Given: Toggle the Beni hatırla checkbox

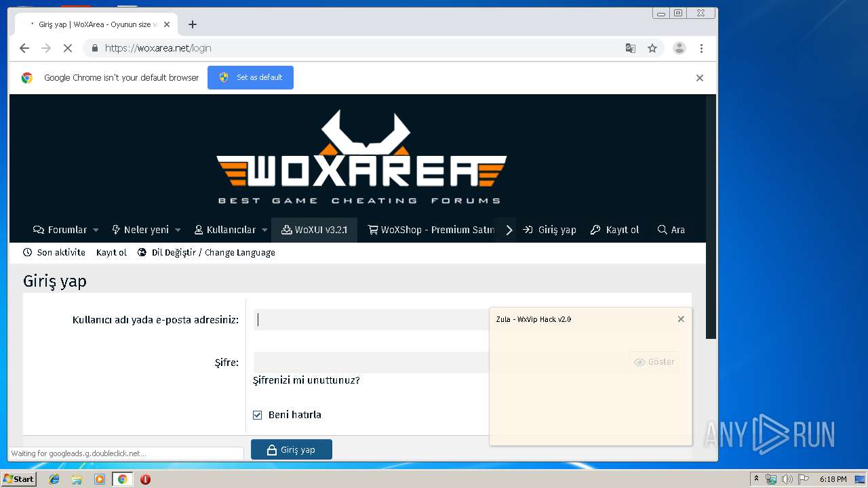Looking at the screenshot, I should pos(257,415).
